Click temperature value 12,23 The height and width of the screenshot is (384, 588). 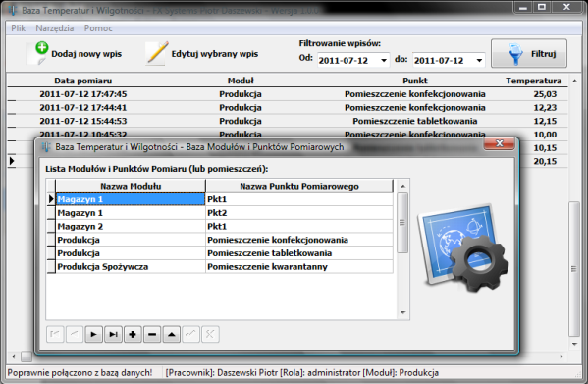coord(545,108)
